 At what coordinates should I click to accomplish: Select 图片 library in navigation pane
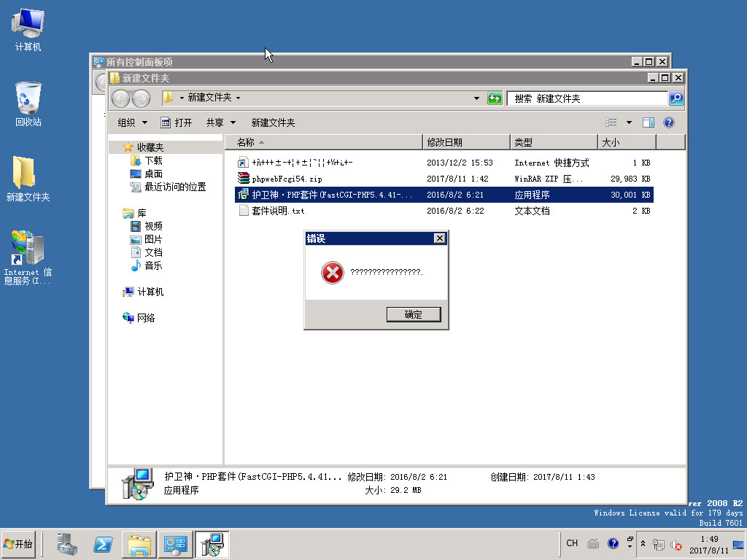click(x=153, y=239)
